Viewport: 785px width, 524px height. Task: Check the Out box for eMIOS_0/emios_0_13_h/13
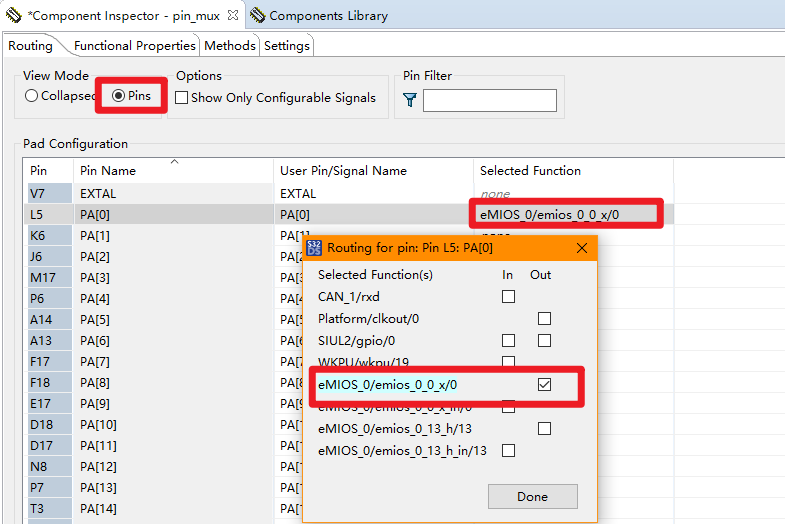[x=544, y=428]
